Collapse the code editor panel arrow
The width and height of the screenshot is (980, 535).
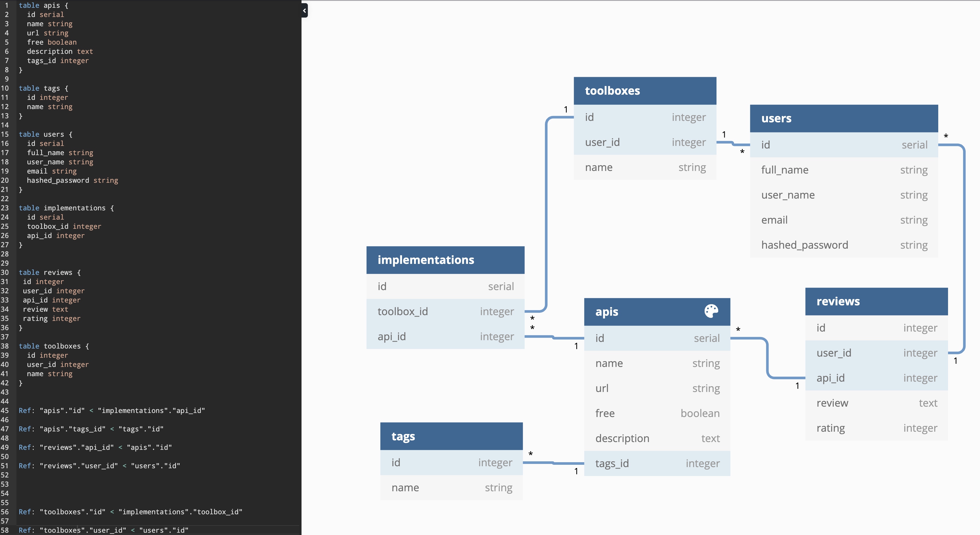304,11
